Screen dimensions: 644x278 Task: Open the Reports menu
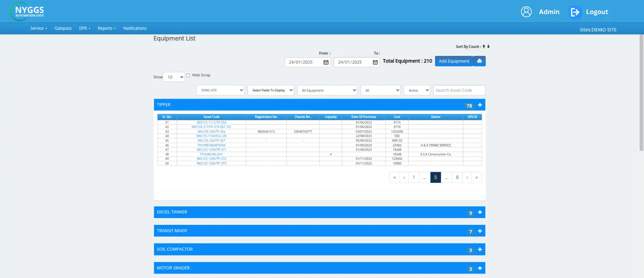tap(107, 28)
